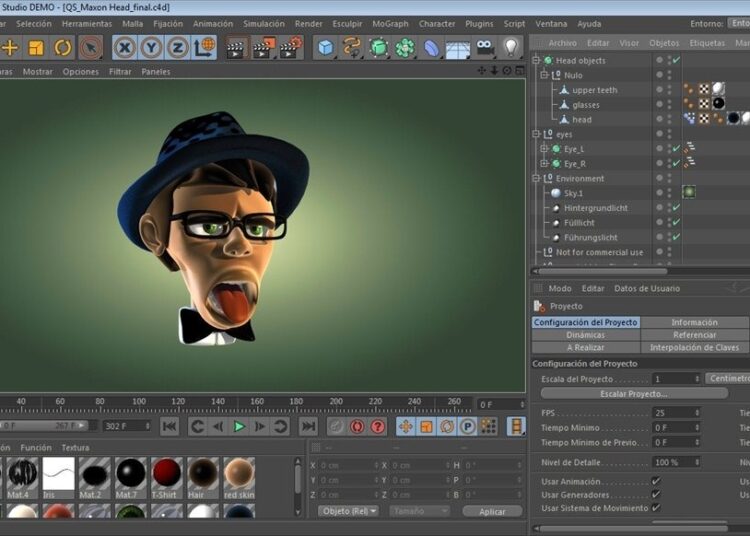Add a floor environment object
750x536 pixels.
pyautogui.click(x=458, y=48)
